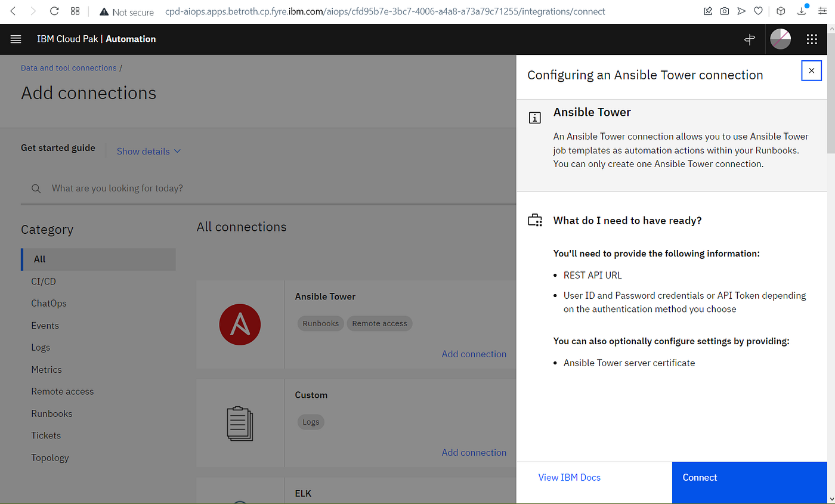Open Data and tool connections breadcrumb
Viewport: 835px width, 504px height.
tap(69, 68)
